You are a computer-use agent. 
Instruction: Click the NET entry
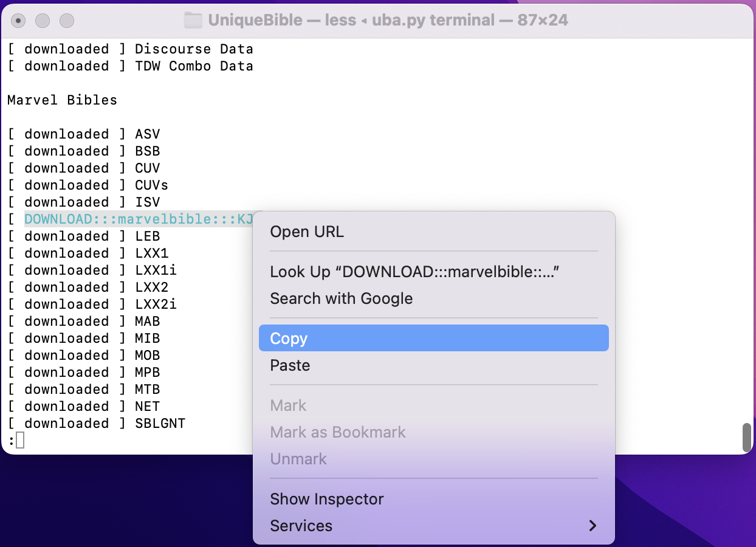(x=84, y=406)
